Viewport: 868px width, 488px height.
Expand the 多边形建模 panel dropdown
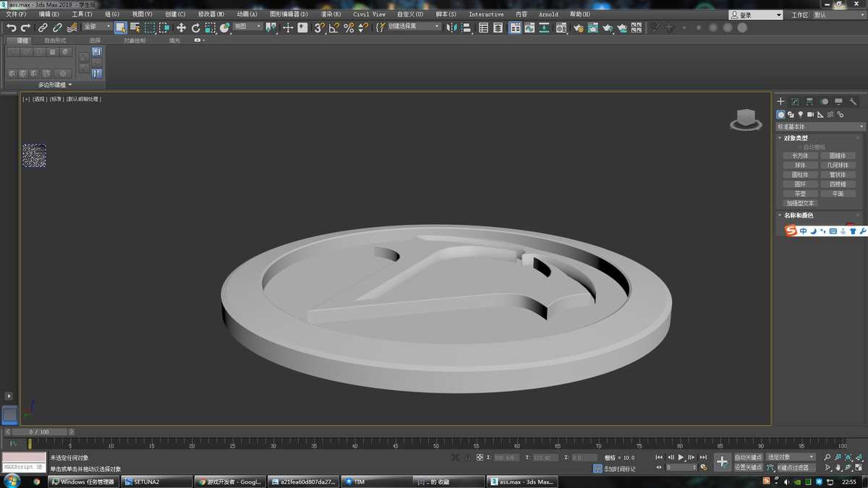tap(55, 85)
